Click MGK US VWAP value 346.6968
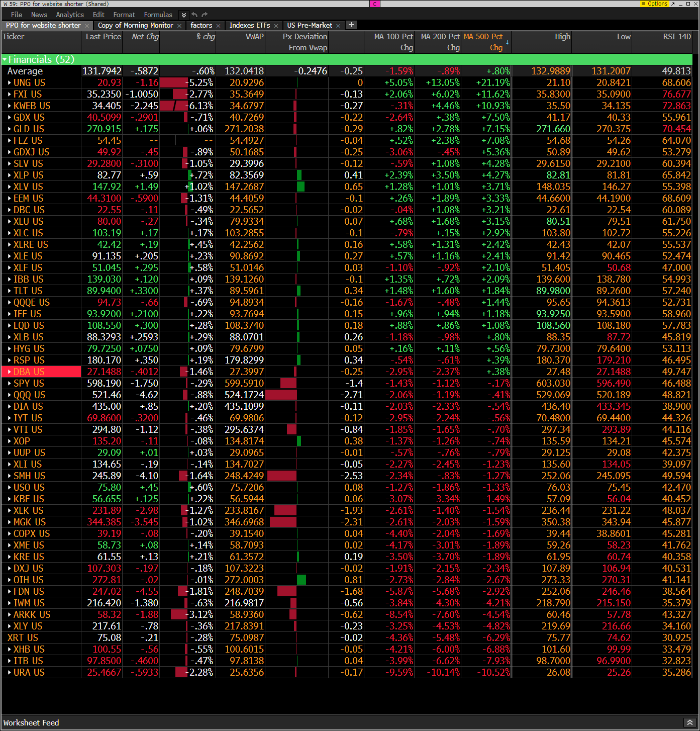The image size is (700, 731). [x=244, y=522]
